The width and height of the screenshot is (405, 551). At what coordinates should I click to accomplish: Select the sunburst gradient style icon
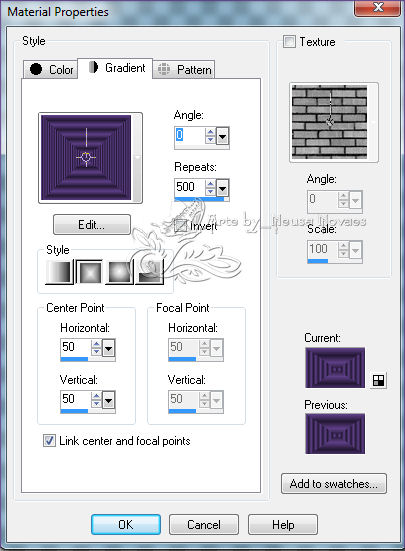tap(119, 271)
